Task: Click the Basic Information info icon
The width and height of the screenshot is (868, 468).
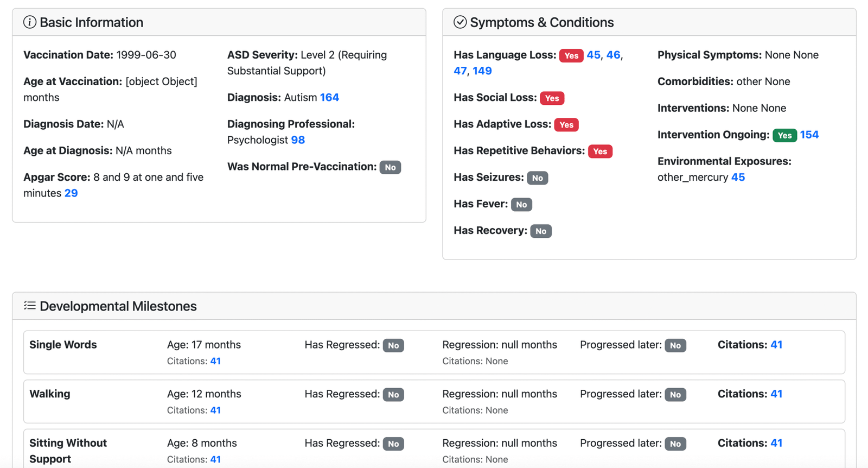Action: [x=30, y=22]
